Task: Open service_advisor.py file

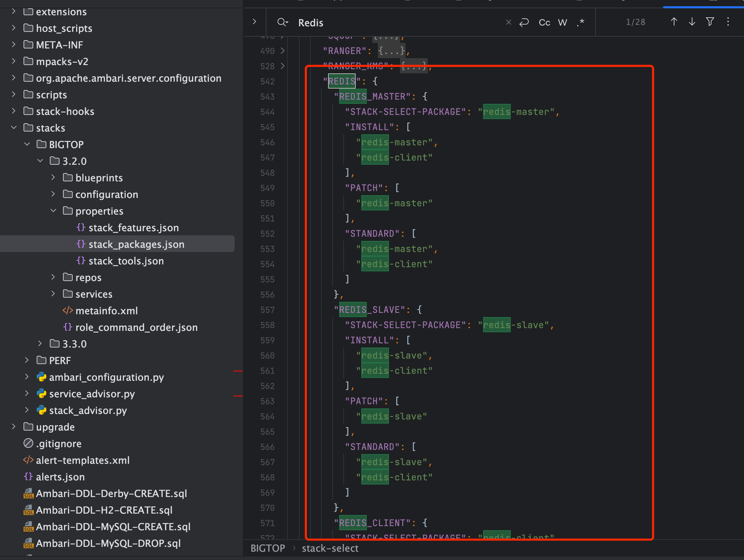Action: [x=92, y=394]
